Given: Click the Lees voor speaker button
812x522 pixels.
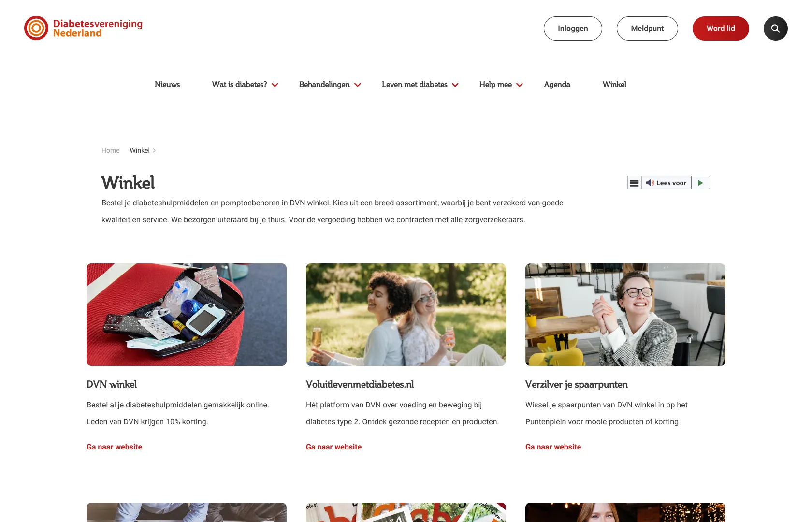Looking at the screenshot, I should pyautogui.click(x=666, y=183).
